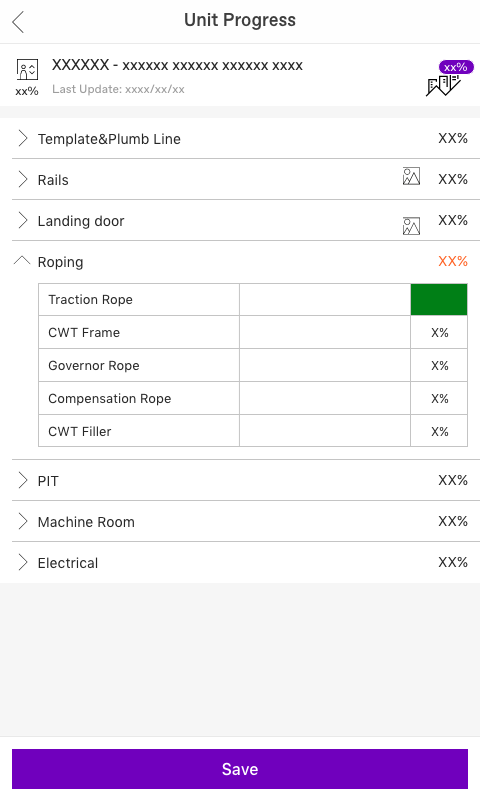
Task: Tap the elevator unit icon
Action: [x=27, y=69]
